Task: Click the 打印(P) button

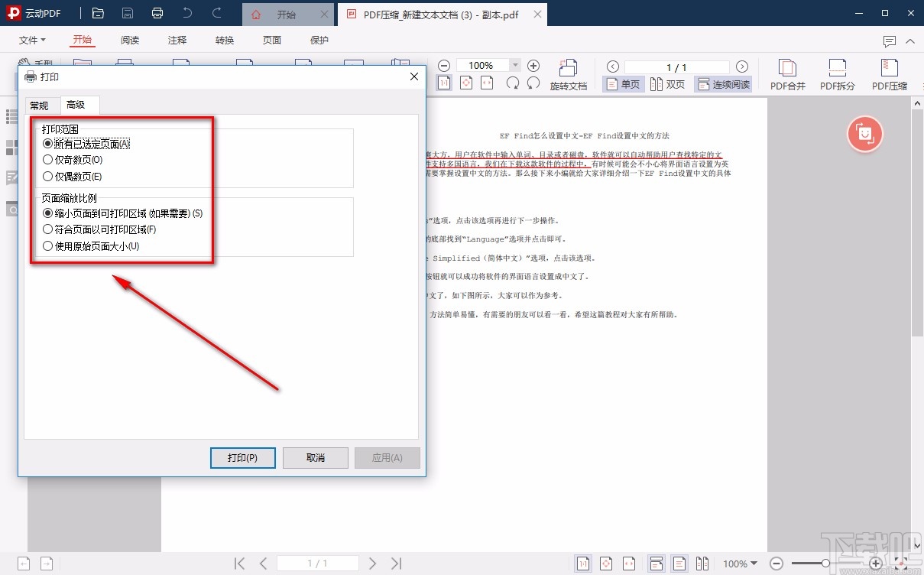Action: (x=242, y=458)
